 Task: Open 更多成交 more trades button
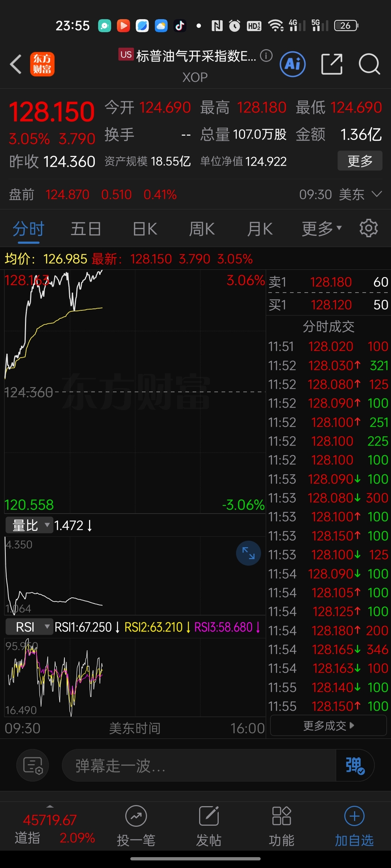(329, 726)
